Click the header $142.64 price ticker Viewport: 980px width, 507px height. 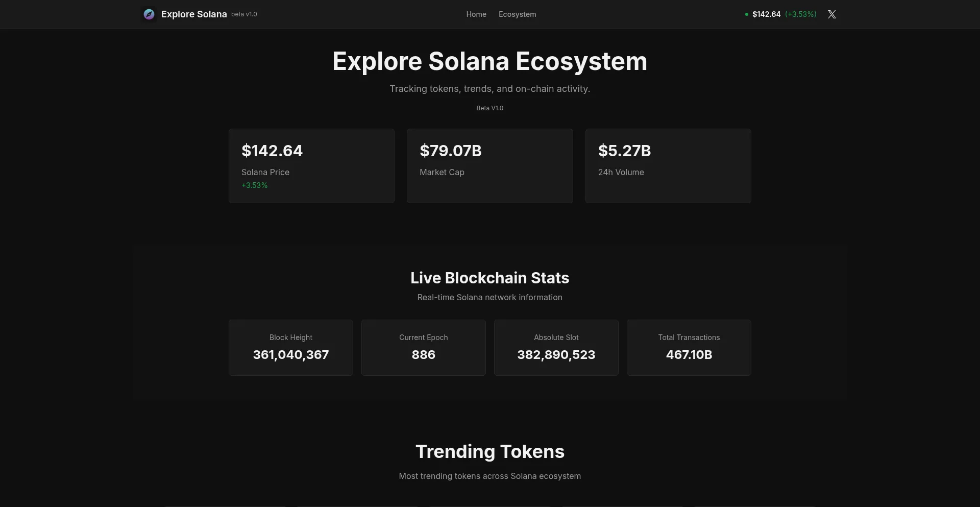tap(766, 14)
